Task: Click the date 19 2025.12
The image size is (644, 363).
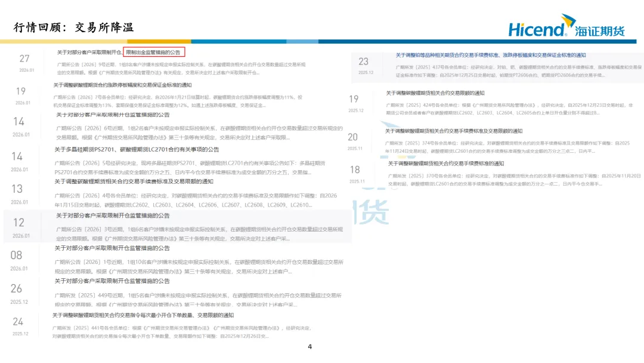Action: tap(355, 104)
